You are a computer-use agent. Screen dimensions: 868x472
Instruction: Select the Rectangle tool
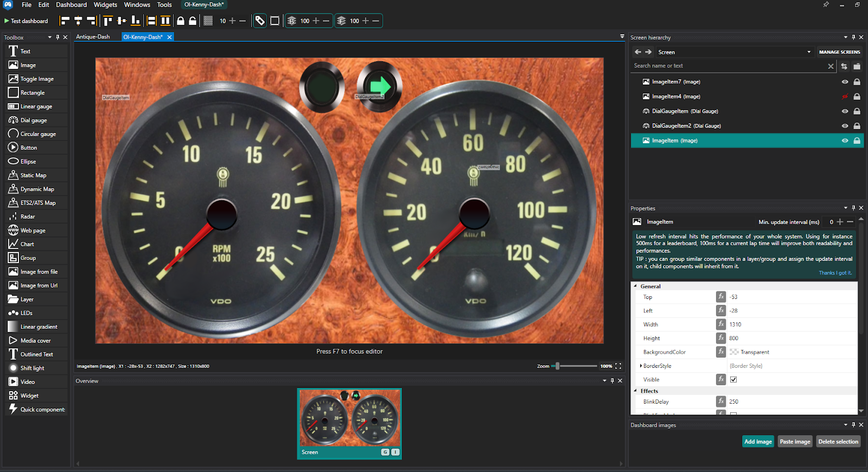(37, 93)
